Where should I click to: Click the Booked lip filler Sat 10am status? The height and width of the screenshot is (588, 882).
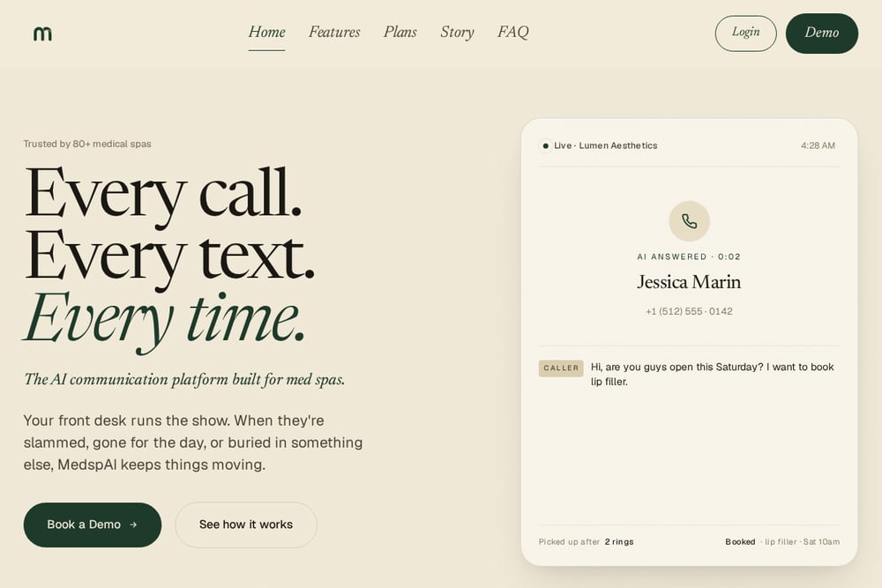point(782,542)
